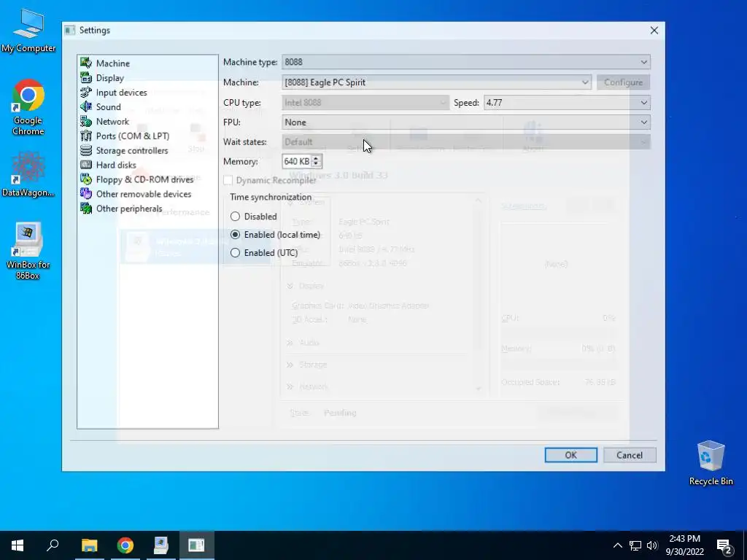Open Floppy & CD-ROM drives icon

tap(86, 179)
